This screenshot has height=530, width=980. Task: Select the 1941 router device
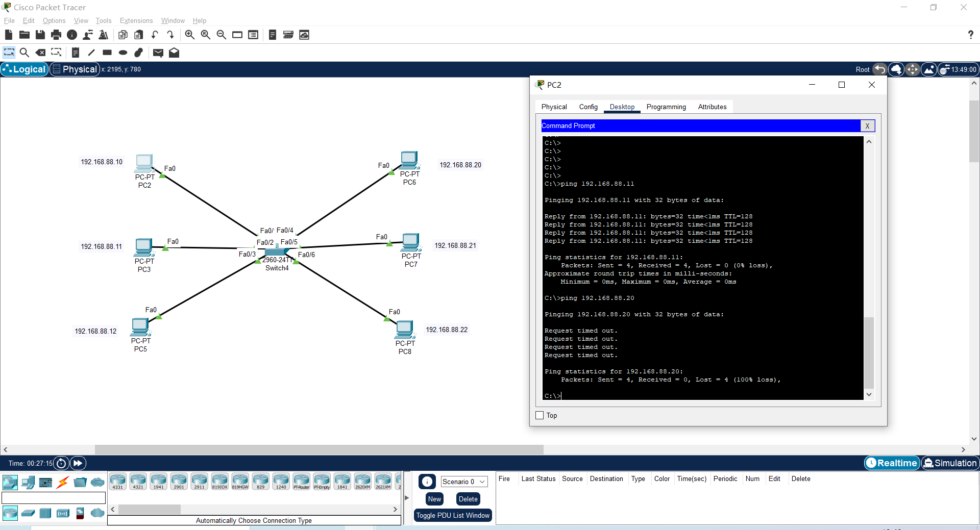pos(159,482)
